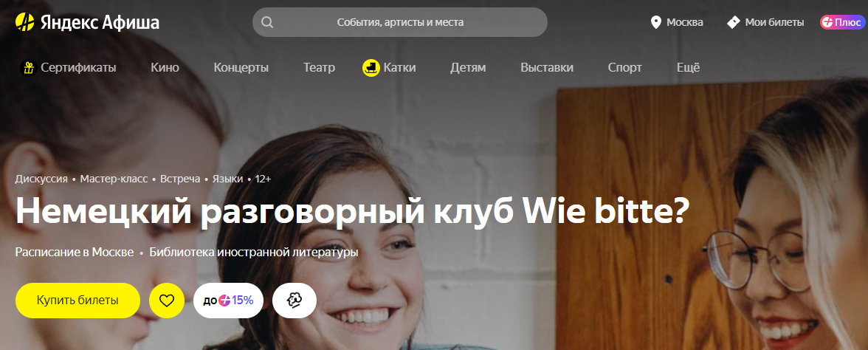
Task: Click the ice skate icon beside Катки
Action: (x=371, y=68)
